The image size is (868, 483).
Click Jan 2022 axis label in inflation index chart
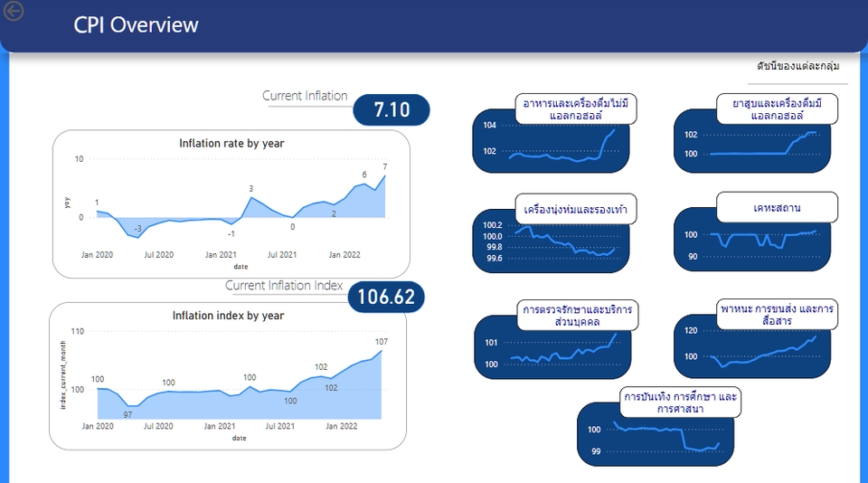click(342, 426)
